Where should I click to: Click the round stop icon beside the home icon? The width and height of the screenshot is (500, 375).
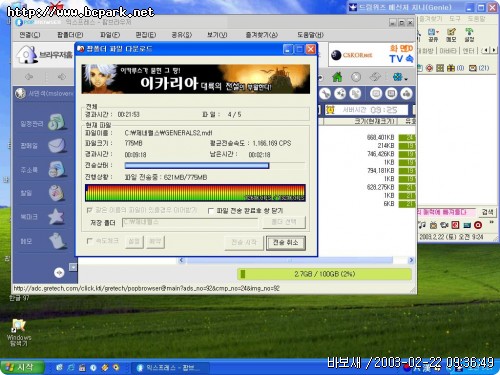tap(356, 77)
